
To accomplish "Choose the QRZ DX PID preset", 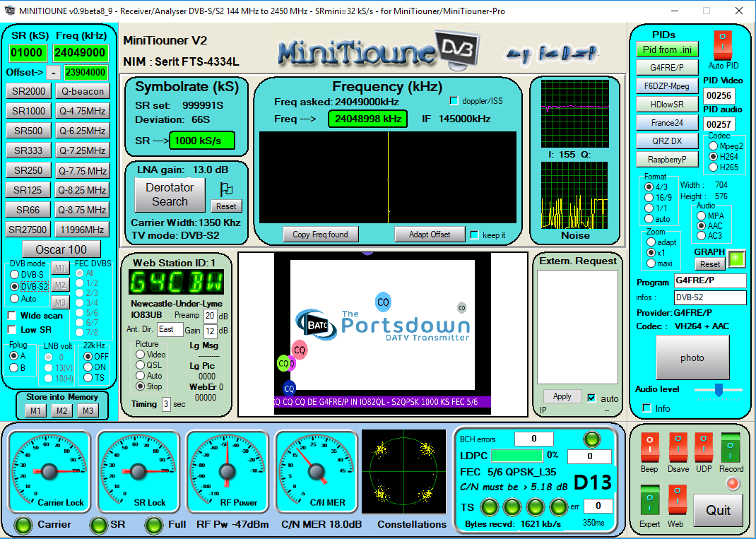I will point(667,141).
